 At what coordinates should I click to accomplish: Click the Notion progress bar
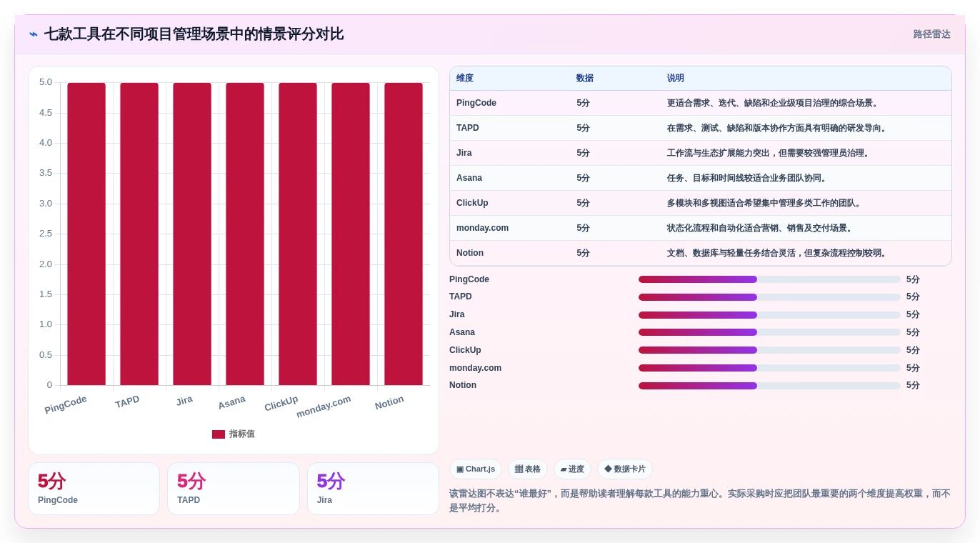click(x=769, y=385)
